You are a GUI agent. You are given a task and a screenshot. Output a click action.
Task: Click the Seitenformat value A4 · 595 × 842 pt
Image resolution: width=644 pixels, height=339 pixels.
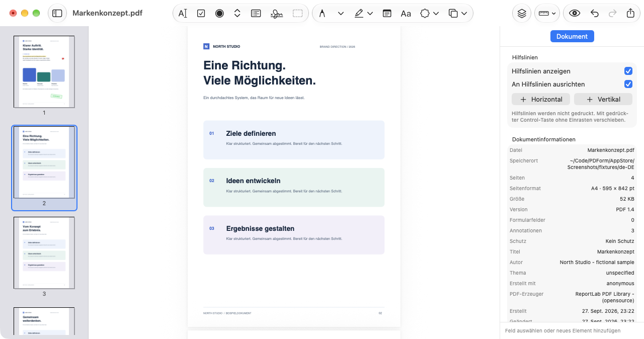(x=612, y=188)
